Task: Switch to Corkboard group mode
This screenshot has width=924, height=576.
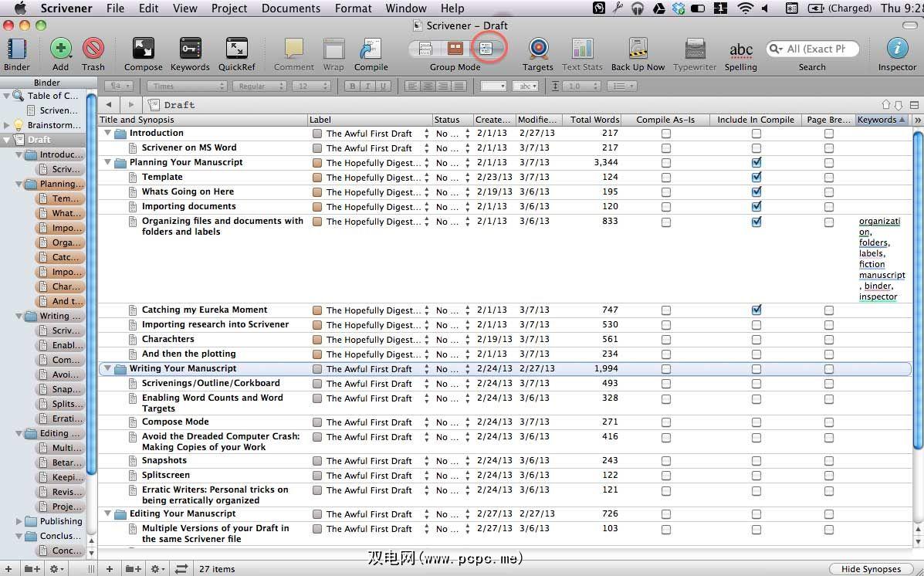Action: point(455,49)
